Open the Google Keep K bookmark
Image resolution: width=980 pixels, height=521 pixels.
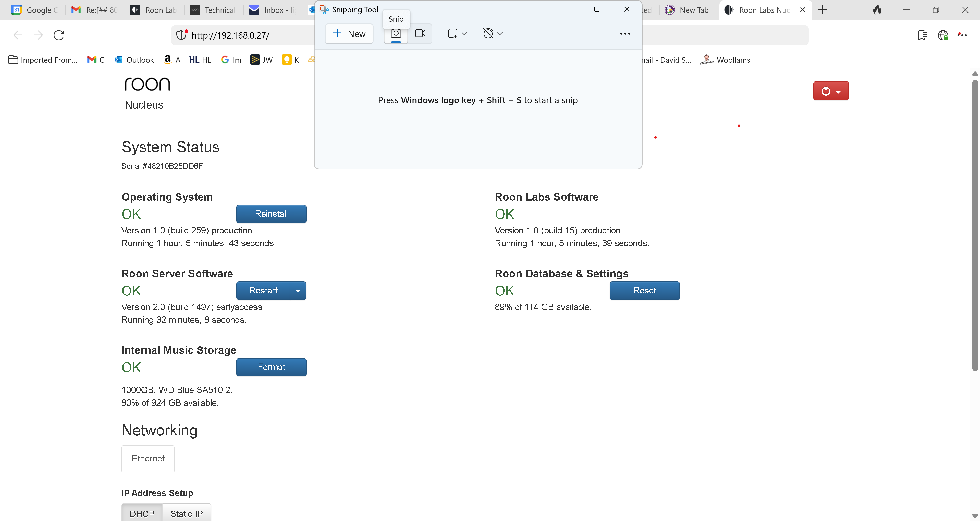290,60
